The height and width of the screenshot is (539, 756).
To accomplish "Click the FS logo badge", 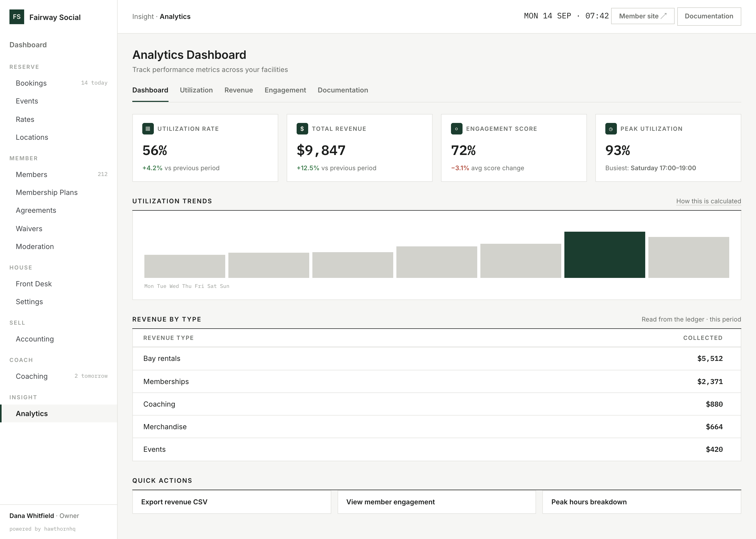I will click(17, 17).
